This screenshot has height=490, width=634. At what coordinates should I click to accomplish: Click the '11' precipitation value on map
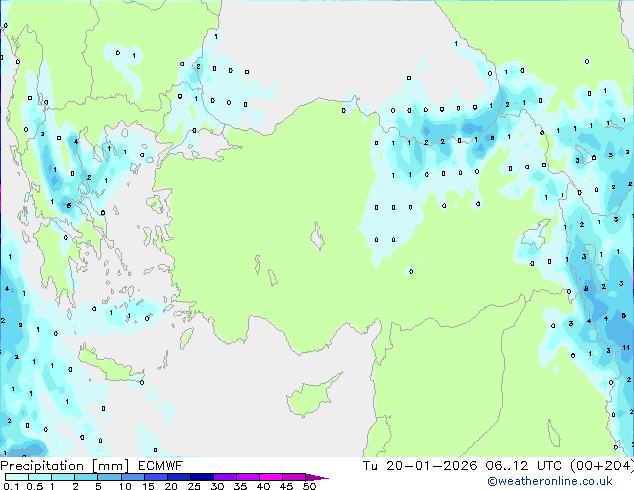(x=626, y=348)
